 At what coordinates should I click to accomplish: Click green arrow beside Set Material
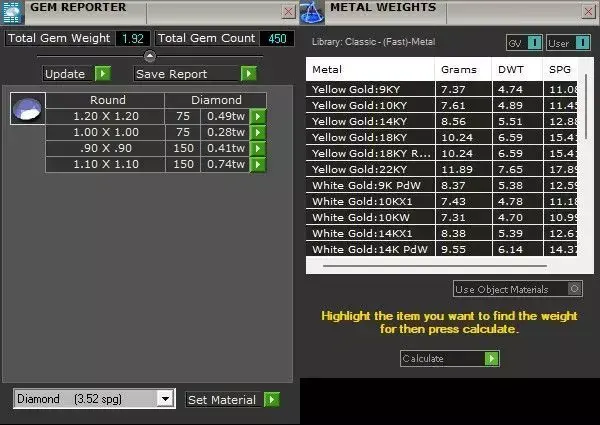(x=272, y=400)
